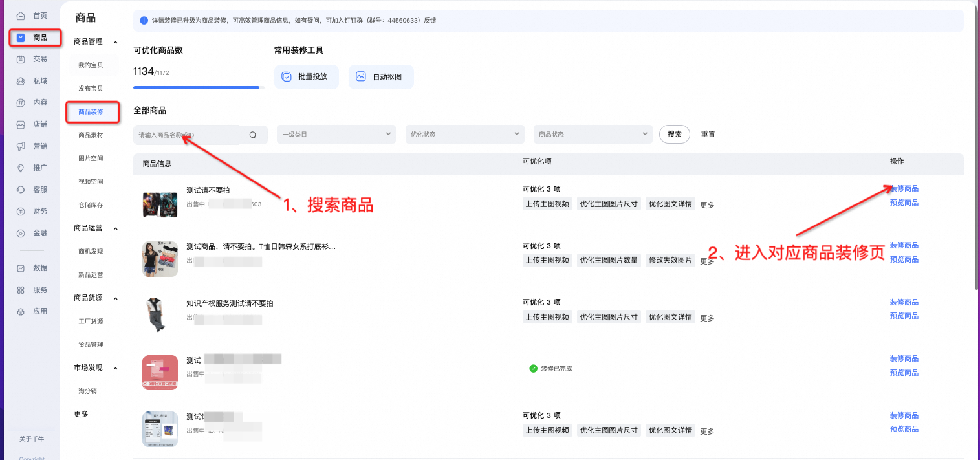Image resolution: width=980 pixels, height=460 pixels.
Task: Click 关于千牛 at sidebar bottom
Action: click(x=31, y=439)
